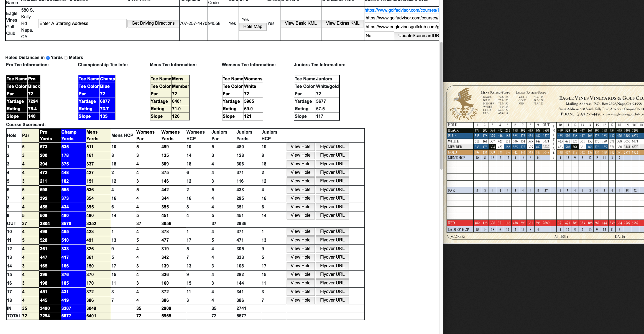
Task: Click View Extras KML button
Action: (343, 23)
